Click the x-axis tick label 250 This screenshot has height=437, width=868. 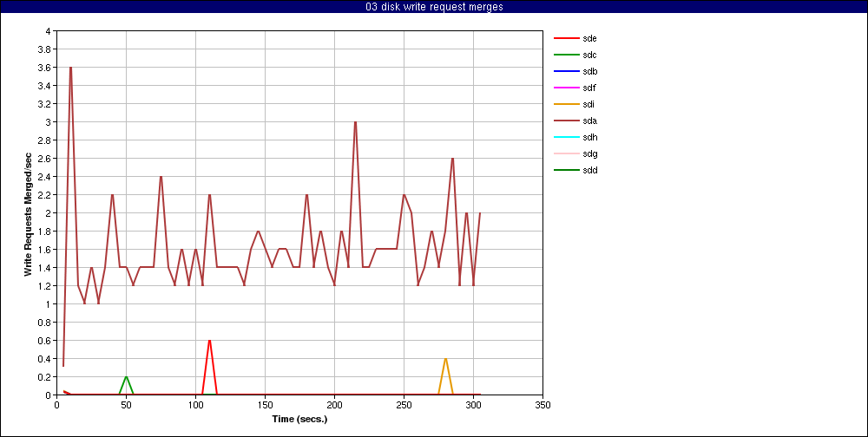404,405
